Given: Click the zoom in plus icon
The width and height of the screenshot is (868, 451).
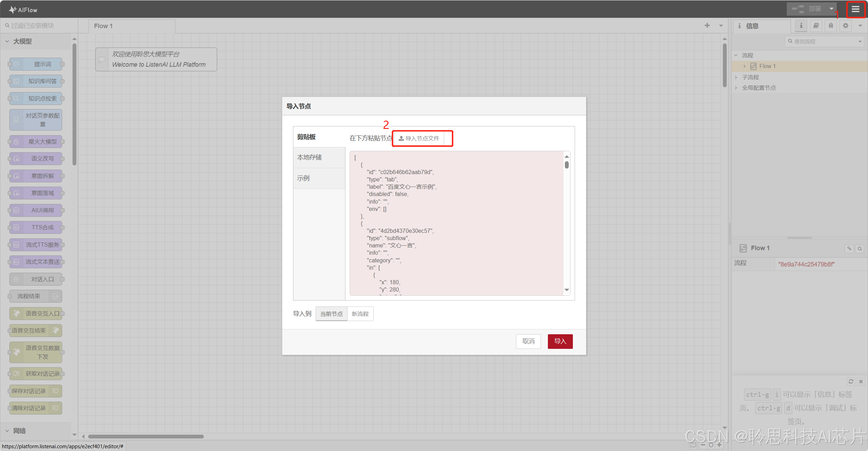Looking at the screenshot, I should 719,445.
